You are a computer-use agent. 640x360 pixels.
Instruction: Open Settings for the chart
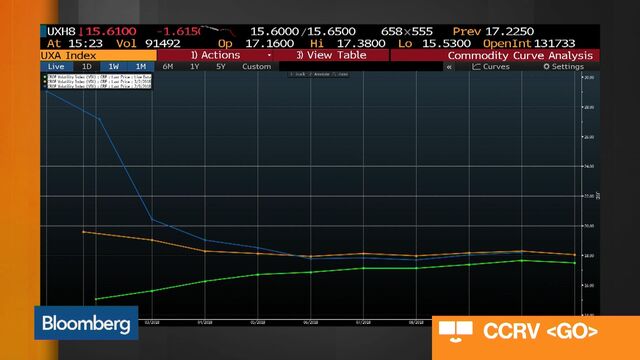(564, 67)
